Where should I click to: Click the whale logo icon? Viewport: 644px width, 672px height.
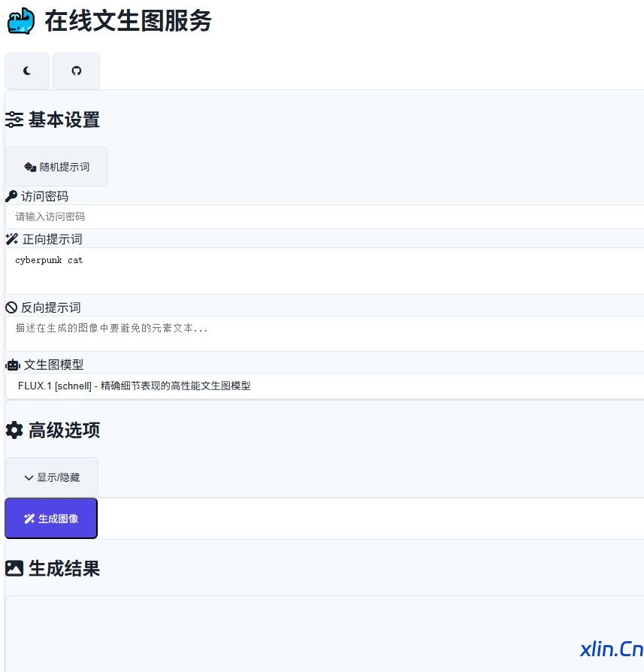click(21, 21)
